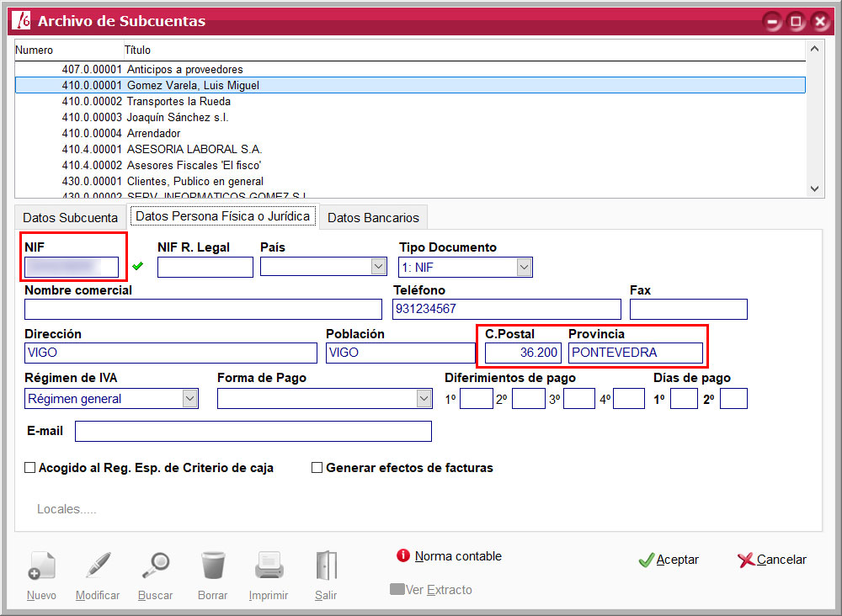
Task: Click the application logo in title bar
Action: point(21,20)
